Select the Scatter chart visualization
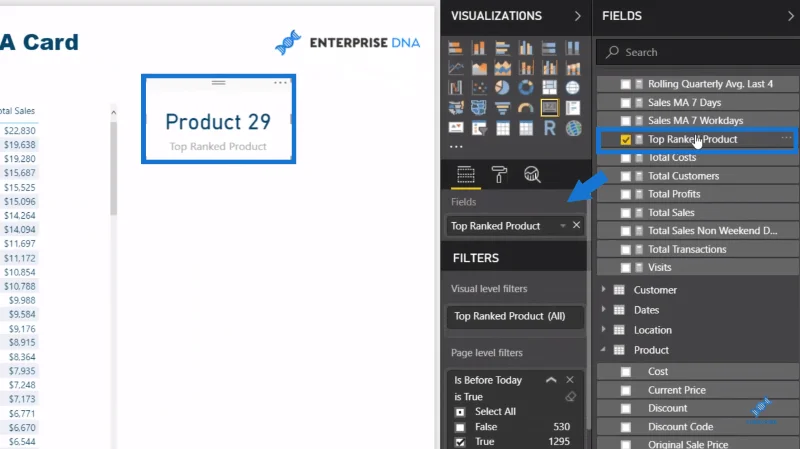This screenshot has height=449, width=800. (x=479, y=88)
